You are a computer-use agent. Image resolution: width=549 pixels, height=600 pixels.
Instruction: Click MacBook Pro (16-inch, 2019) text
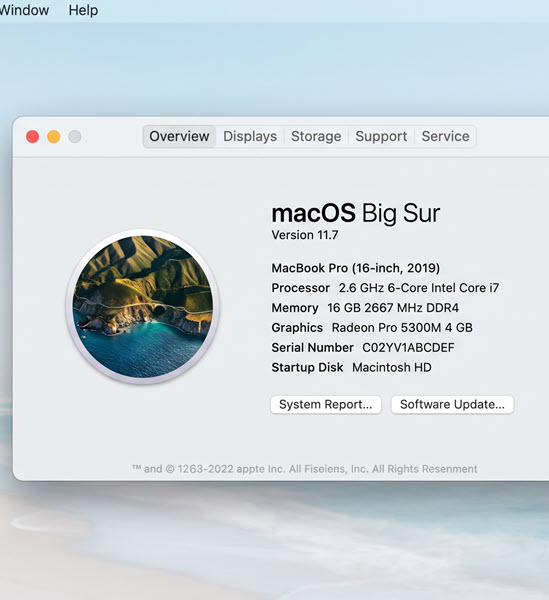[x=356, y=268]
